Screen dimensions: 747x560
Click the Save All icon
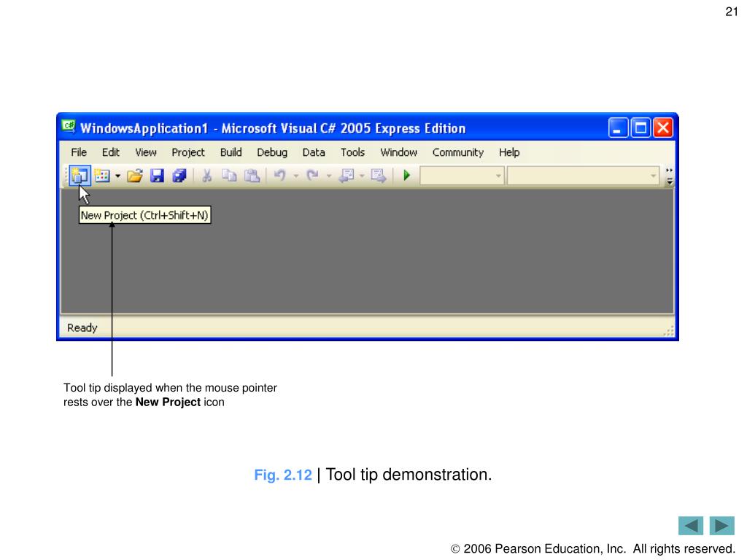tap(179, 176)
